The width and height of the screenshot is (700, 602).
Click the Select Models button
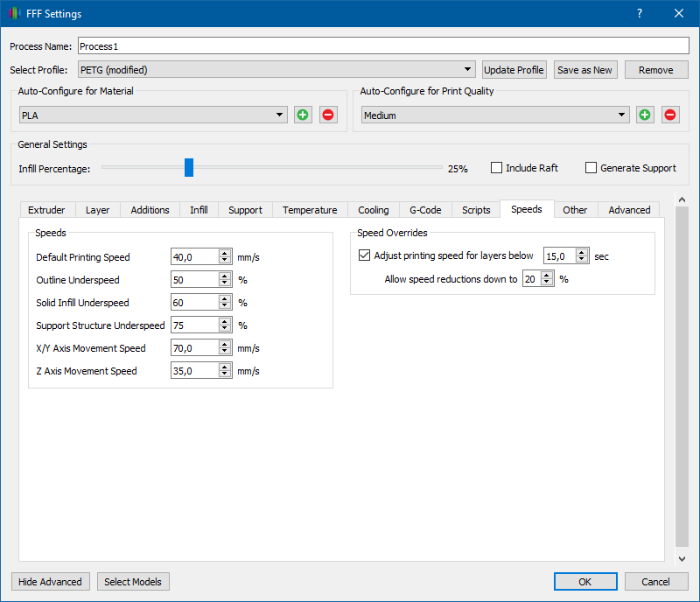[133, 582]
